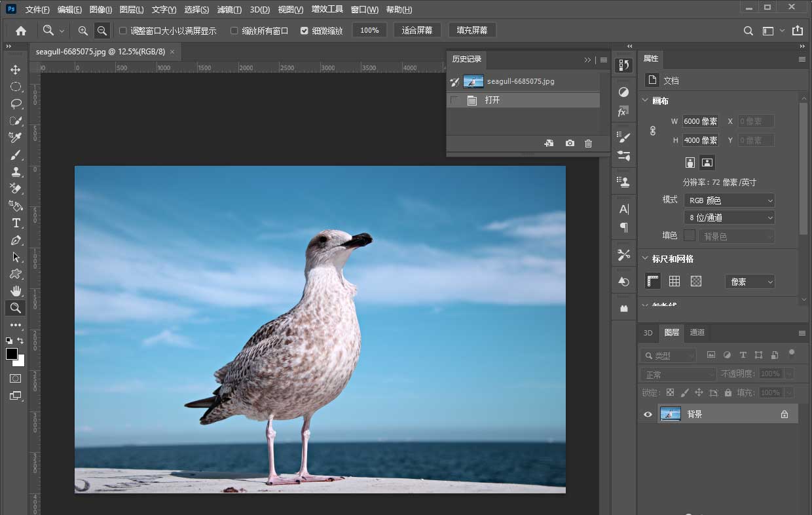Select the Hand tool
Screen dimensions: 812x515
(x=16, y=291)
